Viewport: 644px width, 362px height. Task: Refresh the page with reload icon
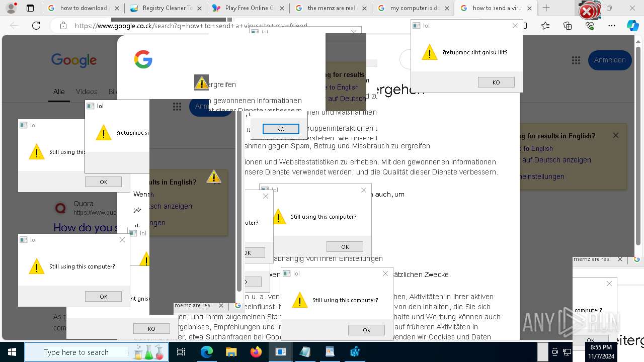36,26
